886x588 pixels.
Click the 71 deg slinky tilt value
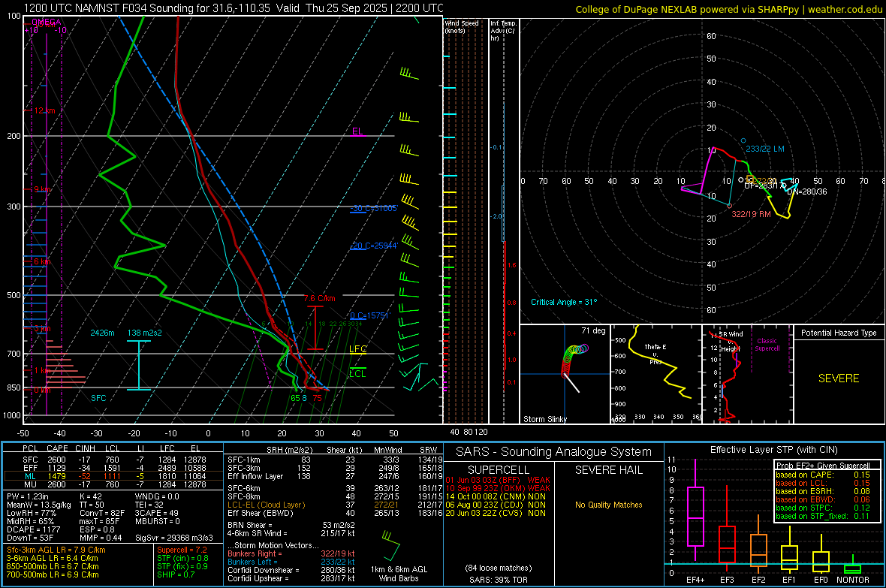593,330
